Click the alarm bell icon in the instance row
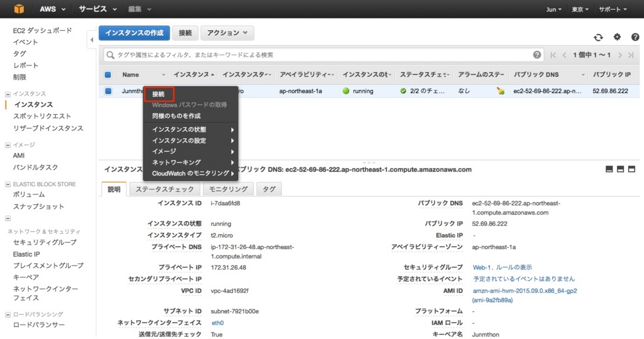The image size is (644, 339). pyautogui.click(x=500, y=91)
